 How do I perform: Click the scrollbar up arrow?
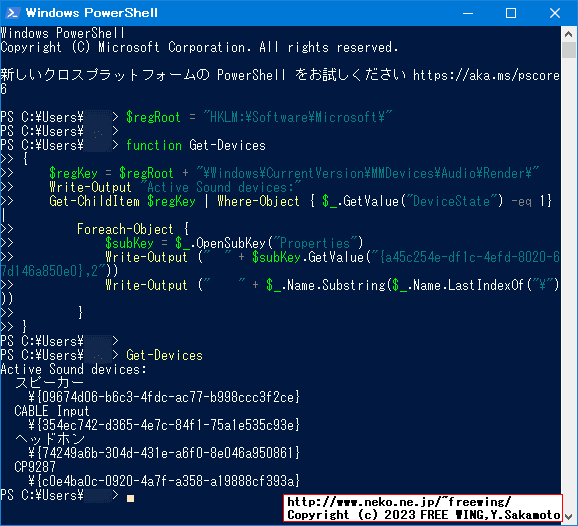coord(568,34)
